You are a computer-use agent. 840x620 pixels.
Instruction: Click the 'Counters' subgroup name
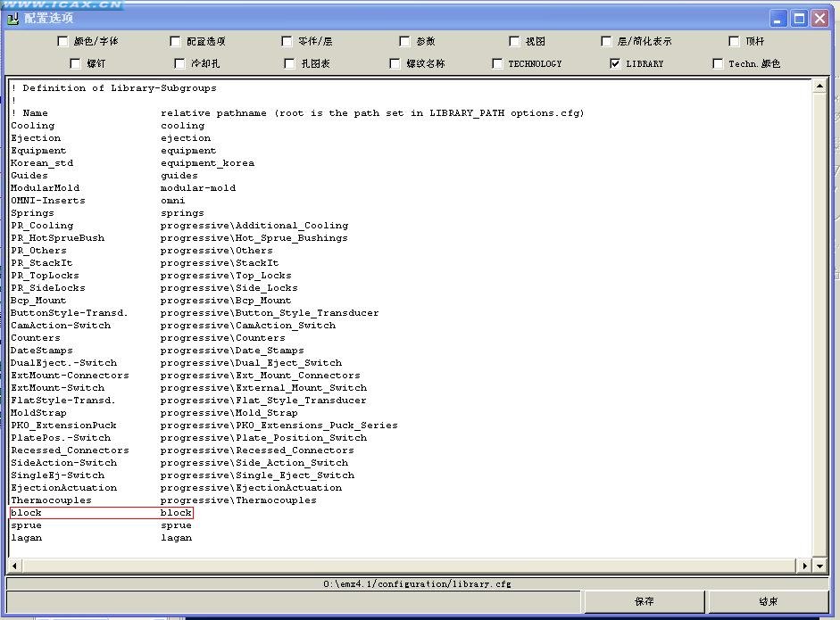click(36, 338)
